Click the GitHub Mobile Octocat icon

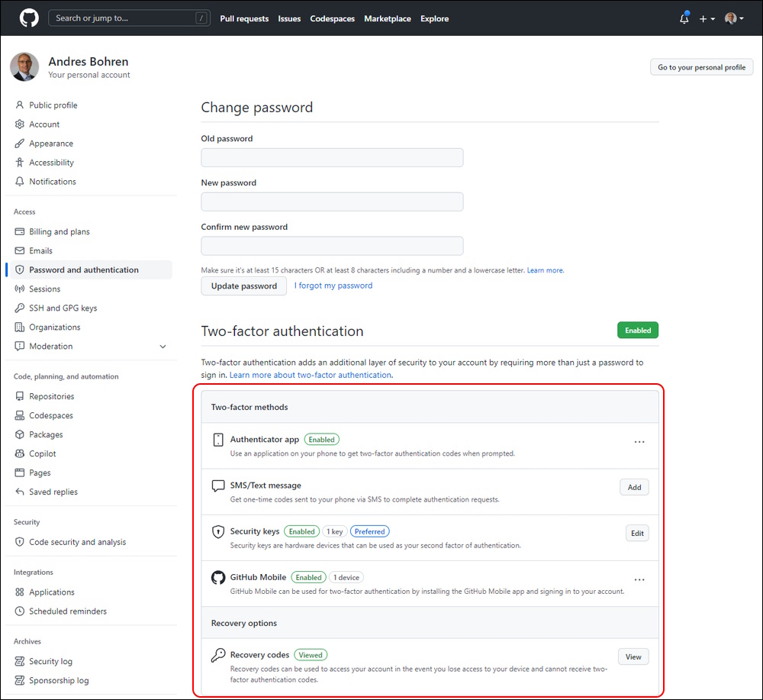pos(218,577)
